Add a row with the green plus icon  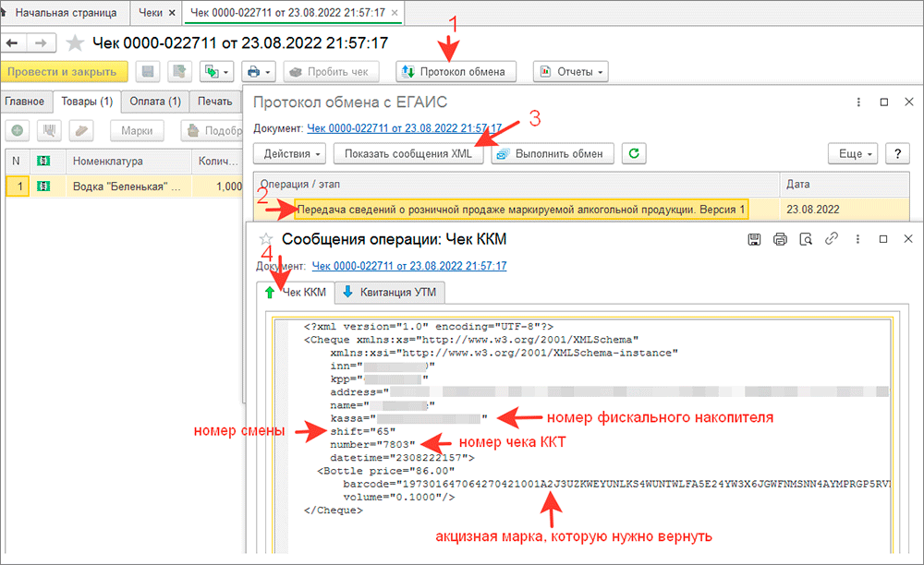pos(18,131)
